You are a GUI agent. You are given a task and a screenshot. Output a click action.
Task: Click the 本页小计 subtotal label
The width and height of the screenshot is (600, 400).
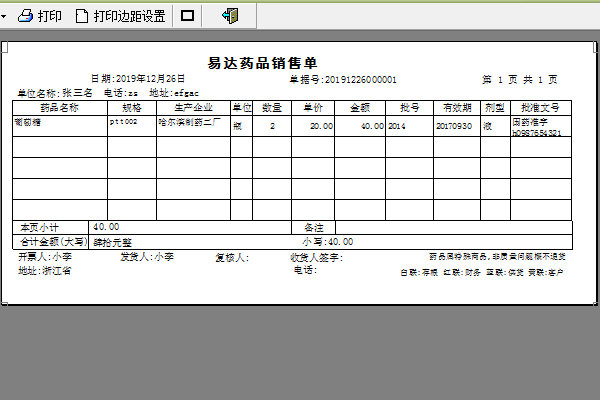(40, 227)
